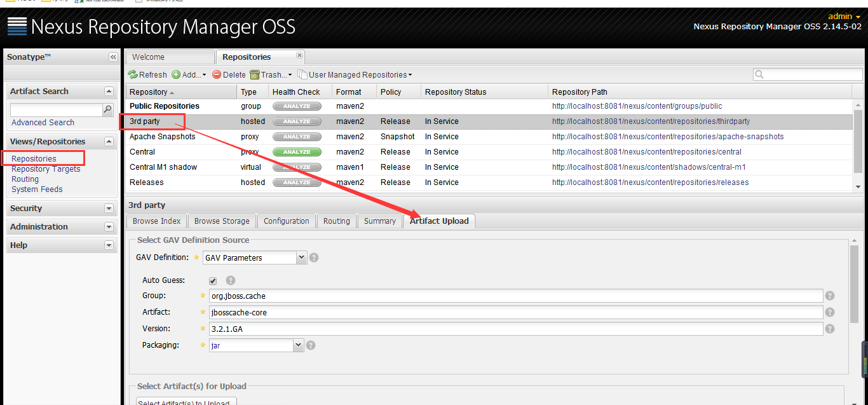Collapse the Sonatype sidebar panel
Viewport: 868px width, 405px height.
click(113, 57)
